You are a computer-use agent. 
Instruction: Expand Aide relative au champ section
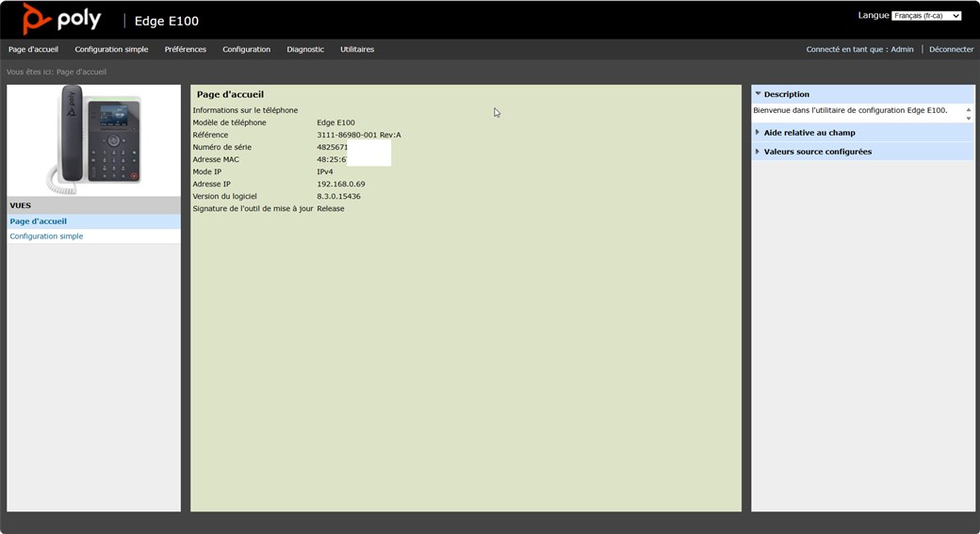[758, 133]
